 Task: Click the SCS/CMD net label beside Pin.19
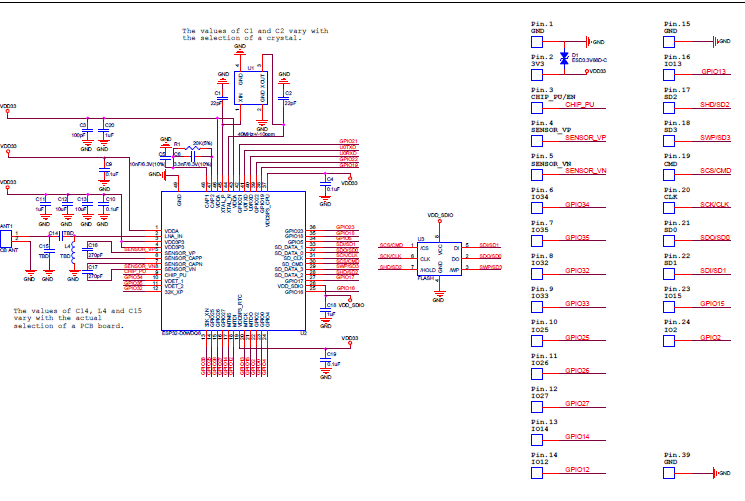(715, 170)
